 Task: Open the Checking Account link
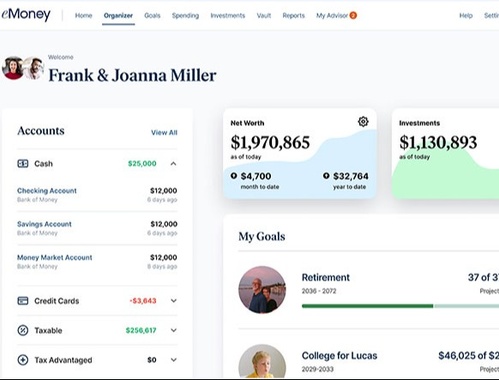pos(47,191)
